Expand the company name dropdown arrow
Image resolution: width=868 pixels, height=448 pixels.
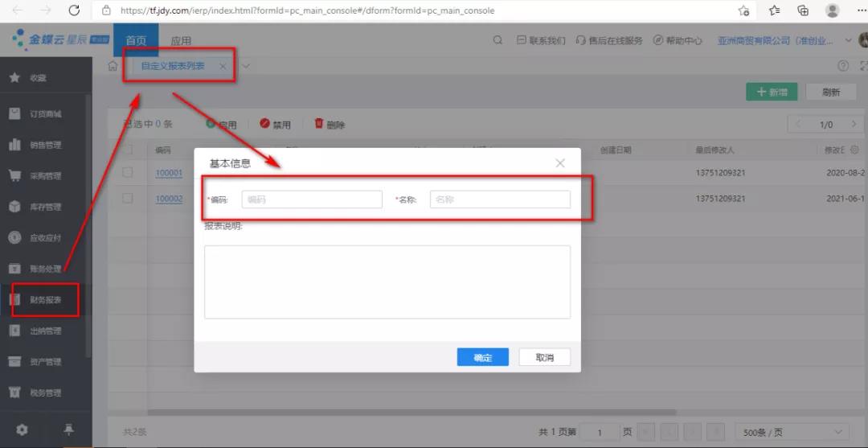coord(850,40)
